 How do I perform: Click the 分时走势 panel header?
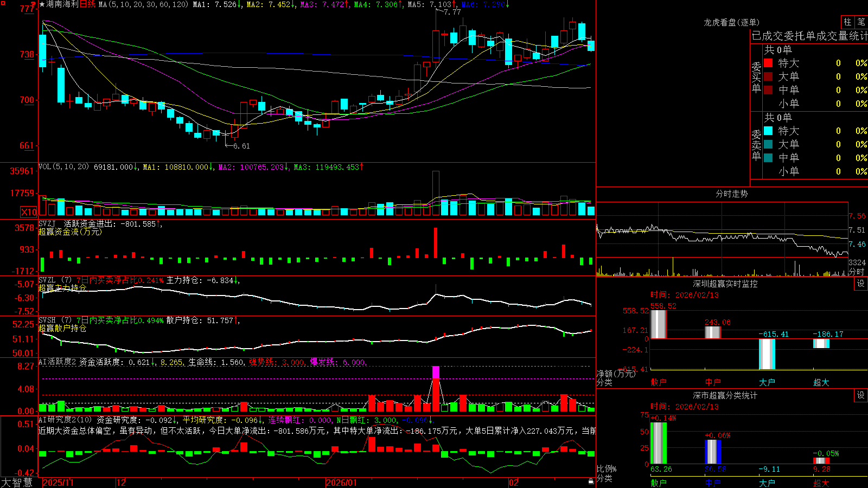(x=732, y=194)
